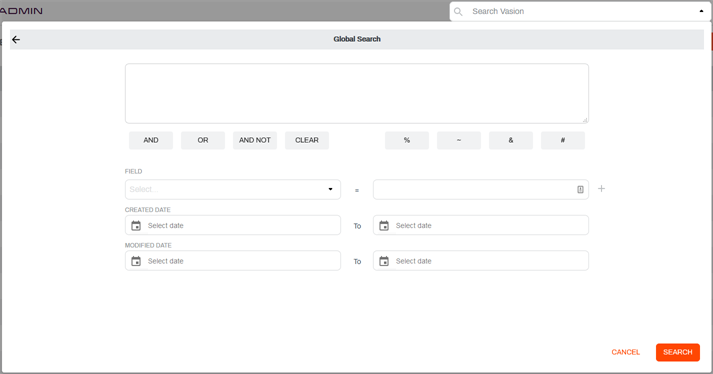This screenshot has width=713, height=374.
Task: Pick the Modified Date start date field
Action: [233, 261]
